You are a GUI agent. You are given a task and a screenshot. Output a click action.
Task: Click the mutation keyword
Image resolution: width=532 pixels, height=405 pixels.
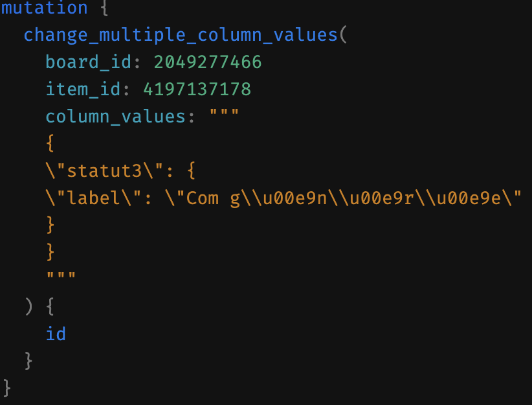tap(45, 8)
